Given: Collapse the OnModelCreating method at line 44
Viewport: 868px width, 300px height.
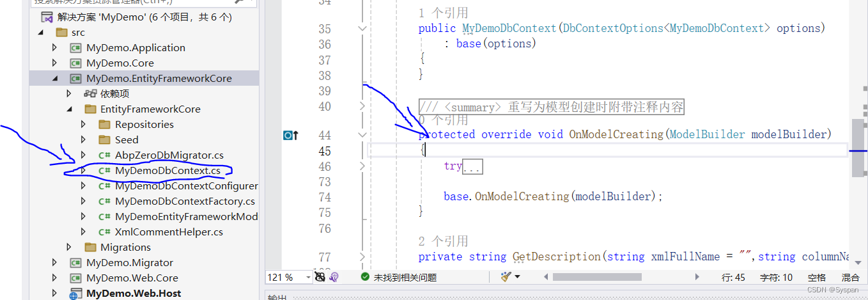Looking at the screenshot, I should coord(362,135).
